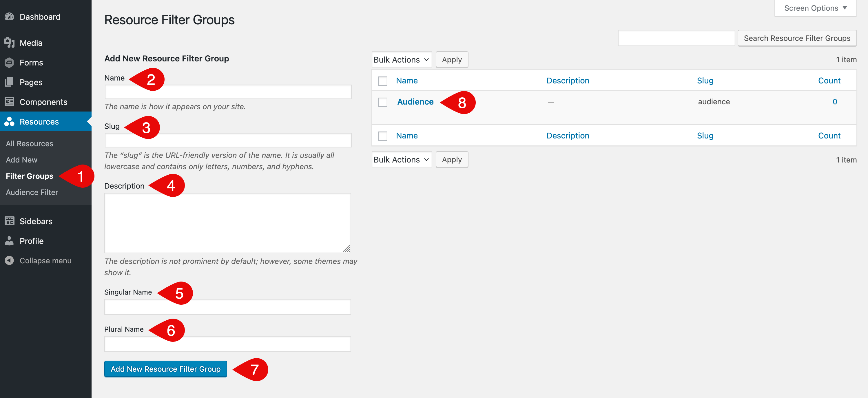Open the bottom Bulk Actions dropdown
The image size is (868, 398).
[x=402, y=159]
